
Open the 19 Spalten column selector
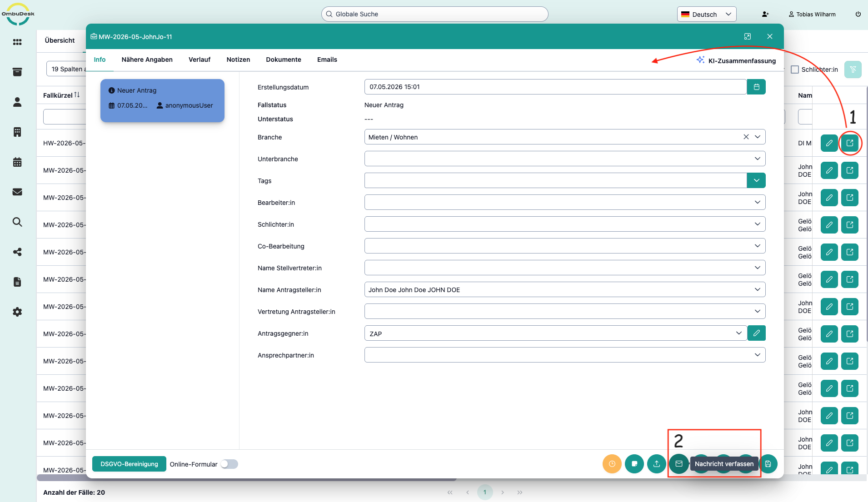[x=66, y=69]
